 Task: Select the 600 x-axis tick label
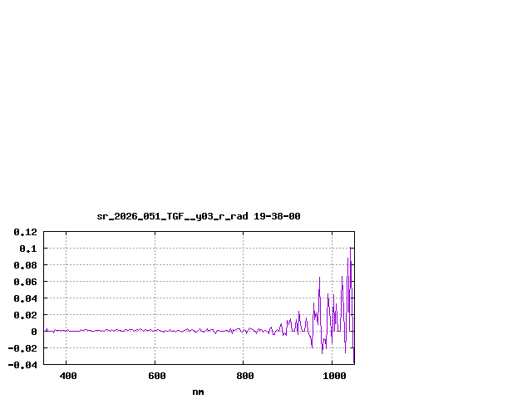pyautogui.click(x=157, y=376)
